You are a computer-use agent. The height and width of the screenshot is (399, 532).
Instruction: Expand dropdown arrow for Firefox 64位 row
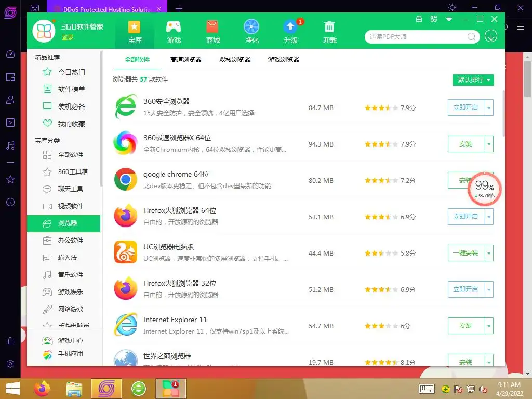pyautogui.click(x=489, y=217)
